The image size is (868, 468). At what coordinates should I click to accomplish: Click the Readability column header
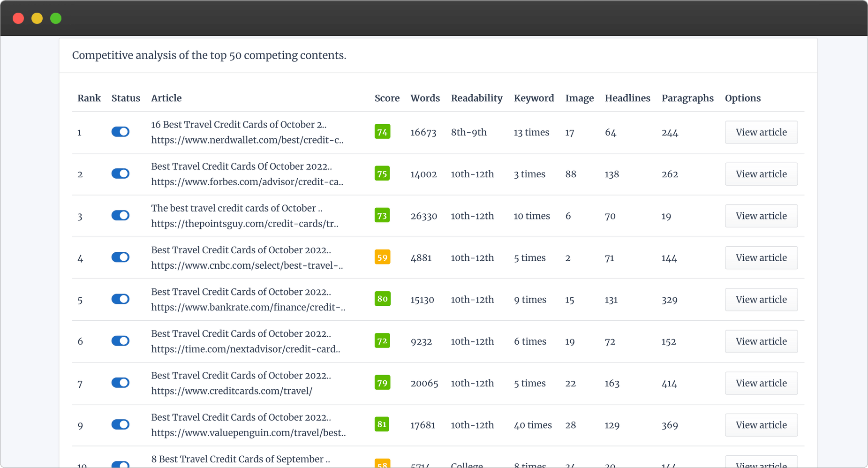tap(476, 98)
